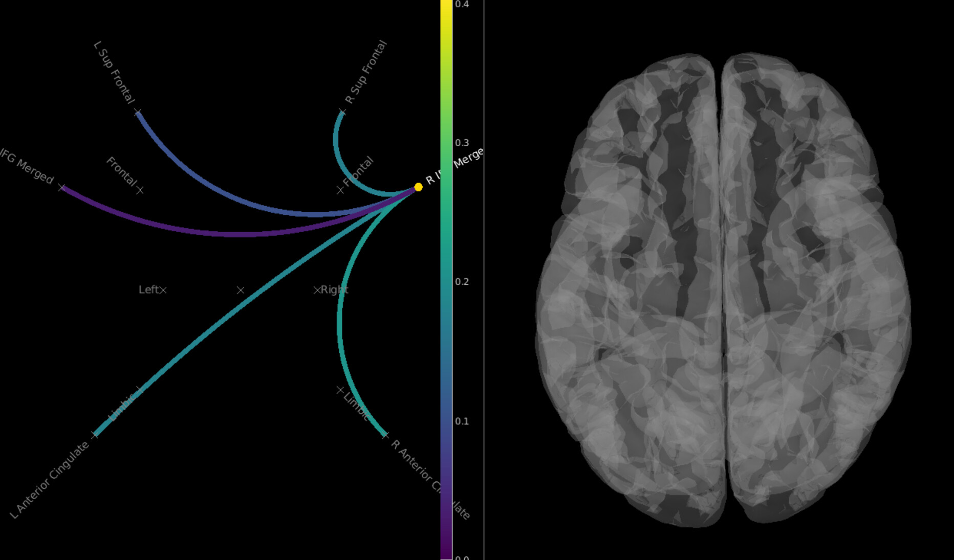The width and height of the screenshot is (954, 560).
Task: Click the 0.4 colorbar tick label
Action: pyautogui.click(x=462, y=4)
